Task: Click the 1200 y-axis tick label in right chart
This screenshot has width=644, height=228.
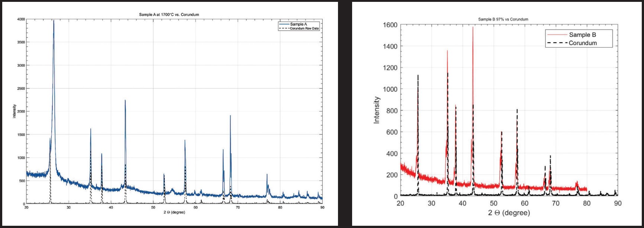Action: click(390, 68)
